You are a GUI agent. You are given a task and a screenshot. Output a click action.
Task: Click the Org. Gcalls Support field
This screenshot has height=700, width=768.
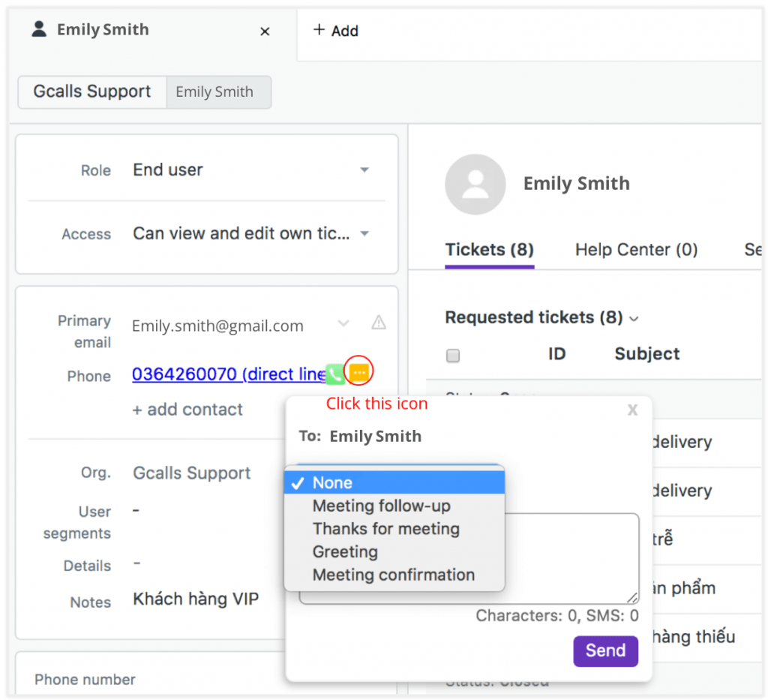(x=192, y=473)
